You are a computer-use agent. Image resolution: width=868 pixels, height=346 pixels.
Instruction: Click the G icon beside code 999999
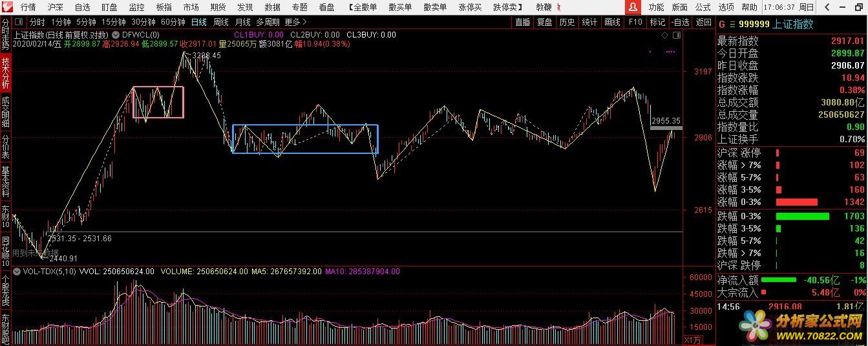point(721,24)
